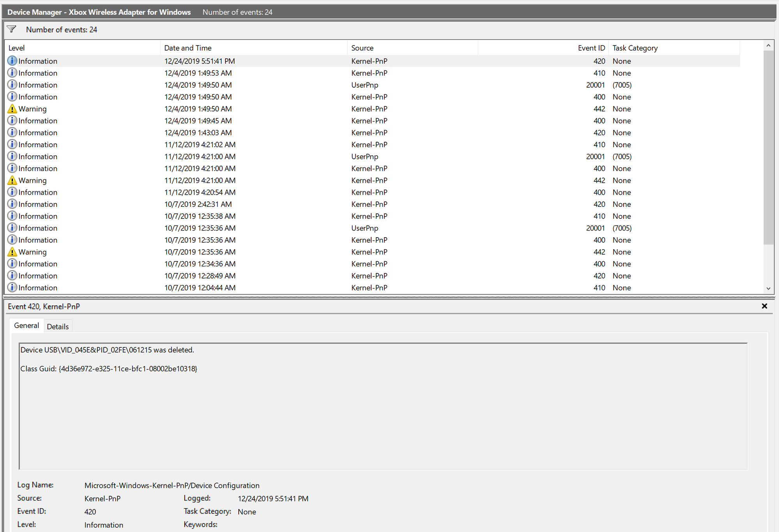
Task: Sort by the Source column header
Action: pos(412,48)
